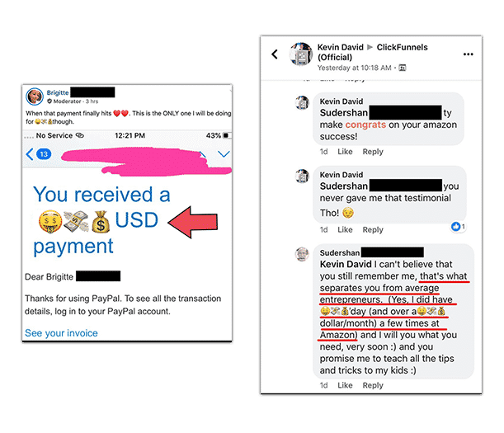Open the three-dot post options menu

click(468, 54)
